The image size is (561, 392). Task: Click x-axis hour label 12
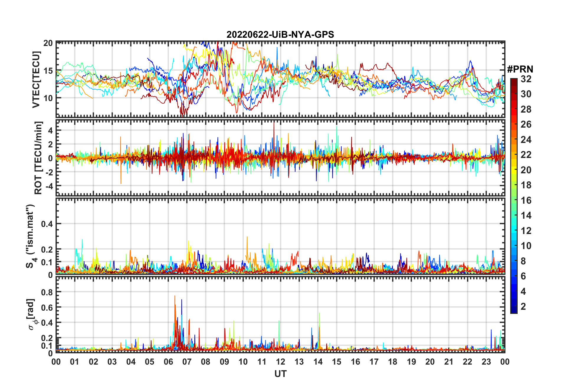point(280,362)
